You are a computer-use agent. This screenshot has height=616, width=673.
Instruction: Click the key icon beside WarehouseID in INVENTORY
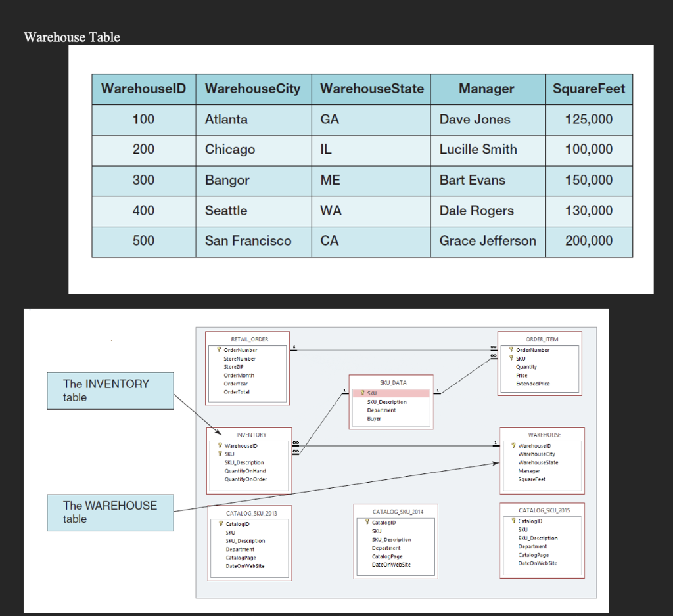(x=220, y=445)
